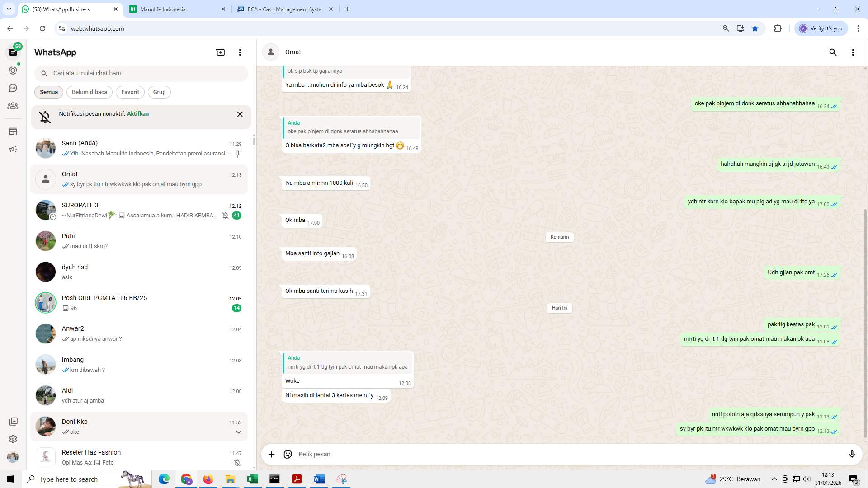The image size is (868, 488).
Task: Click the 'Verify it's you' button
Action: coord(821,28)
